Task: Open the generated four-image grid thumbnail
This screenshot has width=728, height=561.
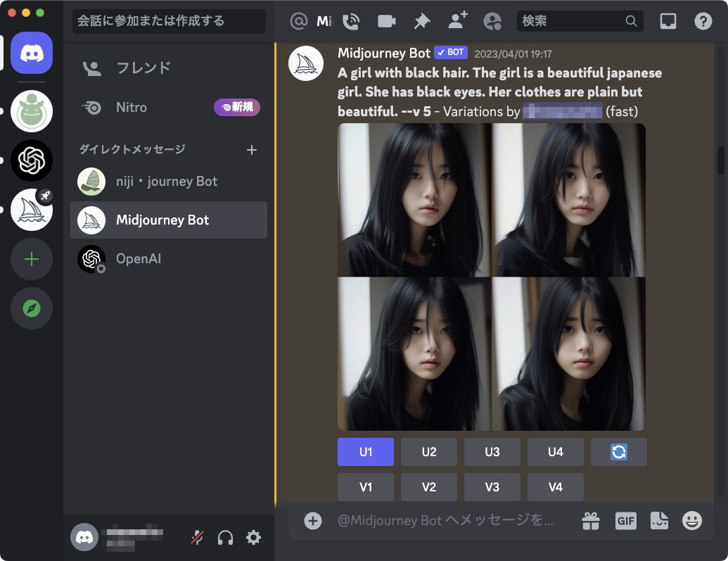Action: point(491,277)
